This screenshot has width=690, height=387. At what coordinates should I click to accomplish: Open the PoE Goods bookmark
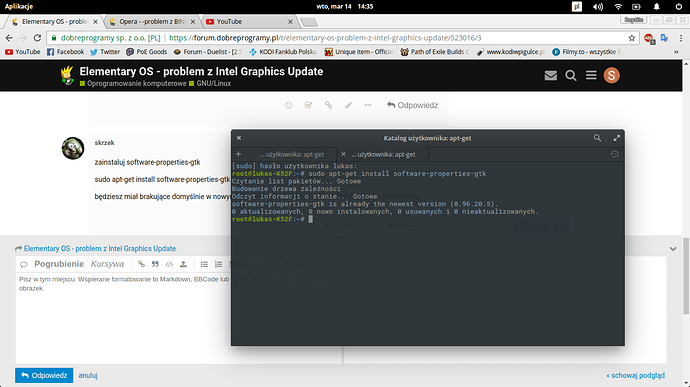click(x=147, y=52)
